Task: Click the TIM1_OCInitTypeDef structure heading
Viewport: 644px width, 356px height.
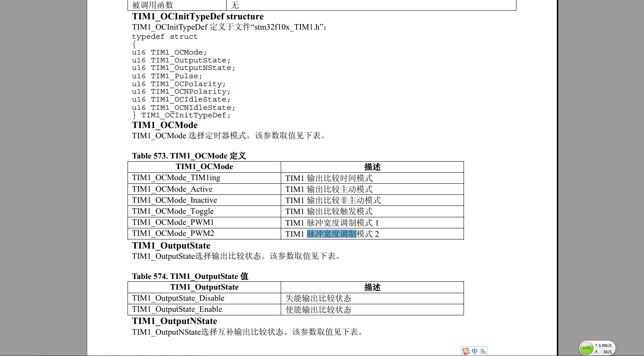Action: 198,17
